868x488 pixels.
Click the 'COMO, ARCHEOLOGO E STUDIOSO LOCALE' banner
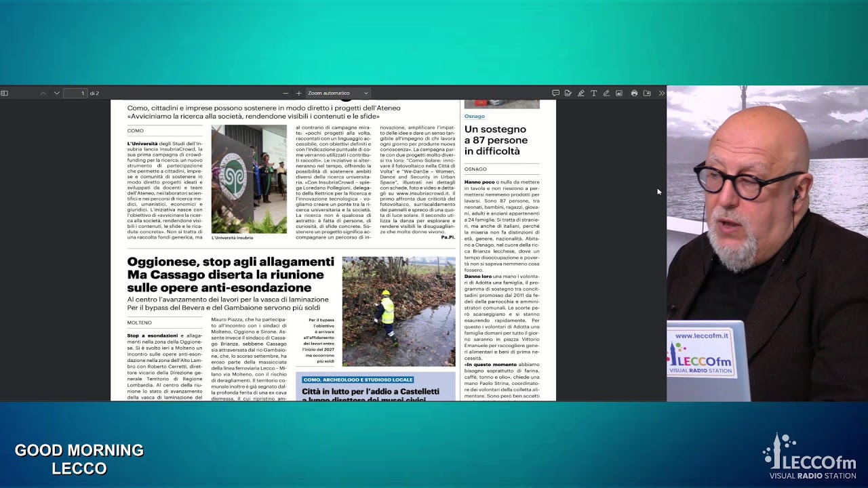click(x=357, y=380)
